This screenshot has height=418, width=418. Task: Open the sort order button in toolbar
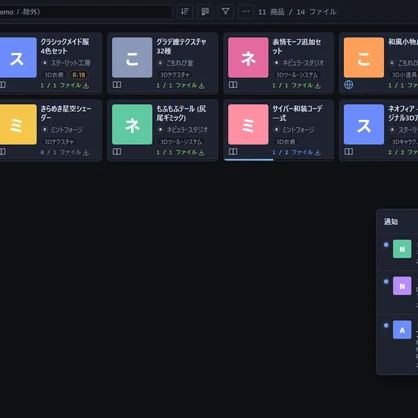[185, 12]
